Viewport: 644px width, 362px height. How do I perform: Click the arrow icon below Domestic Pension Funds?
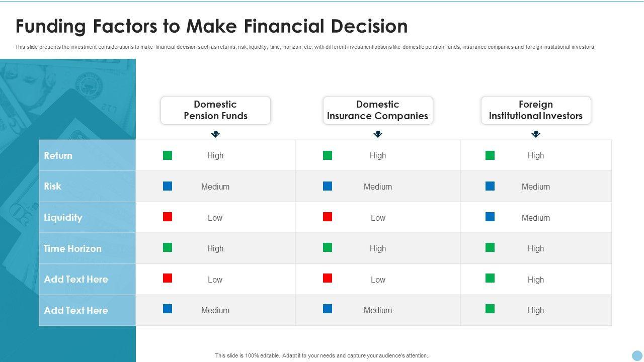tap(215, 134)
